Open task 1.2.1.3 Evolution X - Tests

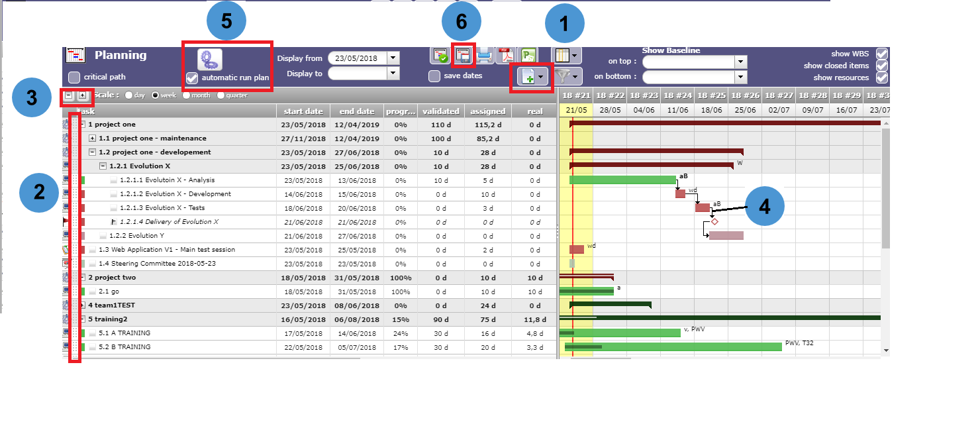click(162, 208)
